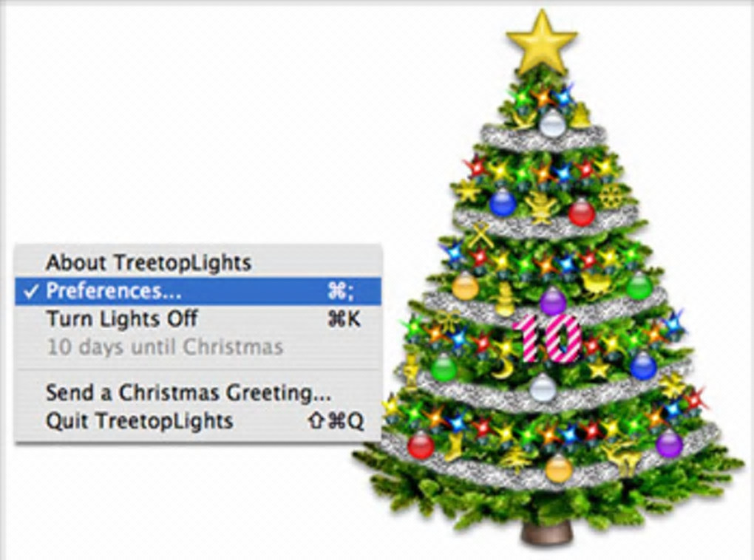The image size is (754, 560).
Task: Click the silver ball ornament near the treetop
Action: (552, 123)
